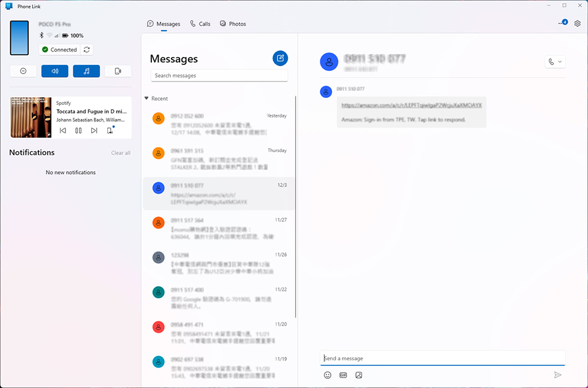Open the emoji picker below the message box
588x388 pixels.
327,375
